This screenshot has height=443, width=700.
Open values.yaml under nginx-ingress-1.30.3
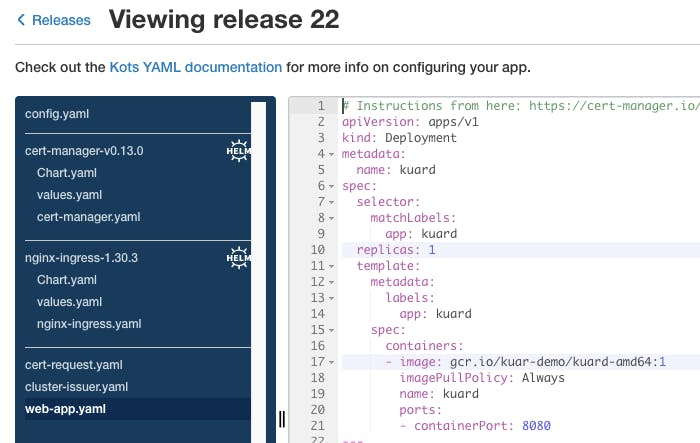(x=69, y=302)
